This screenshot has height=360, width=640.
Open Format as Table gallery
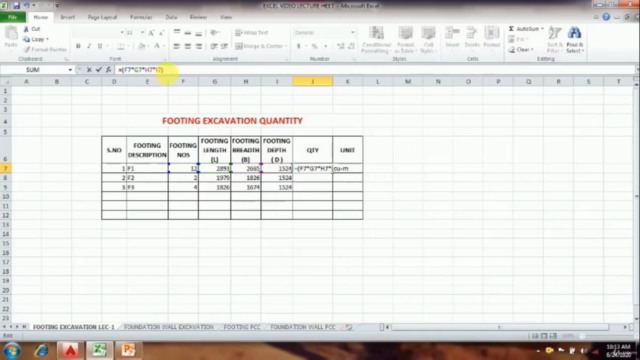tap(405, 40)
